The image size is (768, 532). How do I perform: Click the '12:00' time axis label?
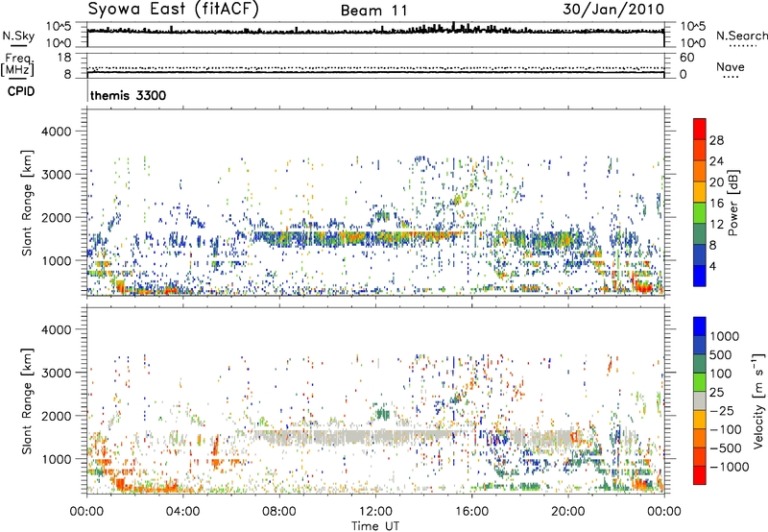375,512
